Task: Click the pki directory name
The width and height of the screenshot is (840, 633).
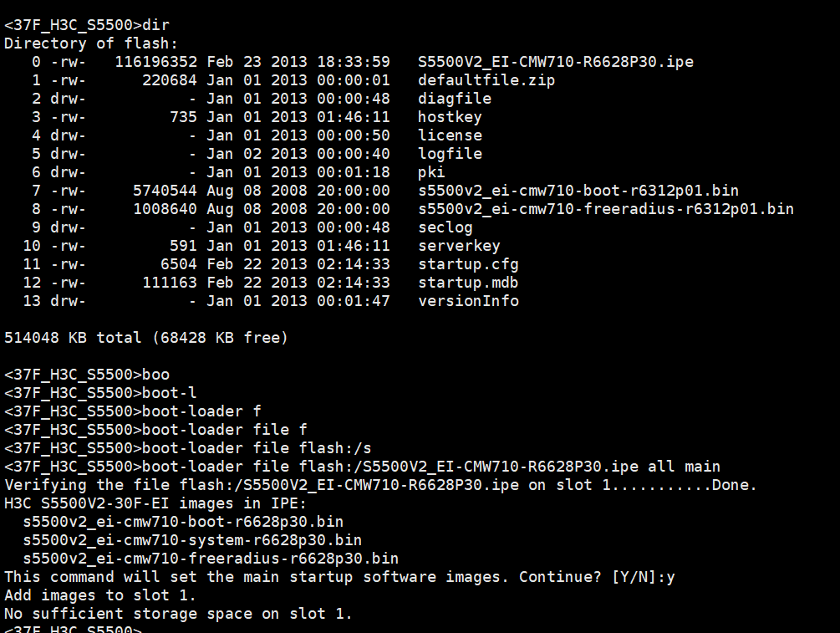Action: point(431,172)
